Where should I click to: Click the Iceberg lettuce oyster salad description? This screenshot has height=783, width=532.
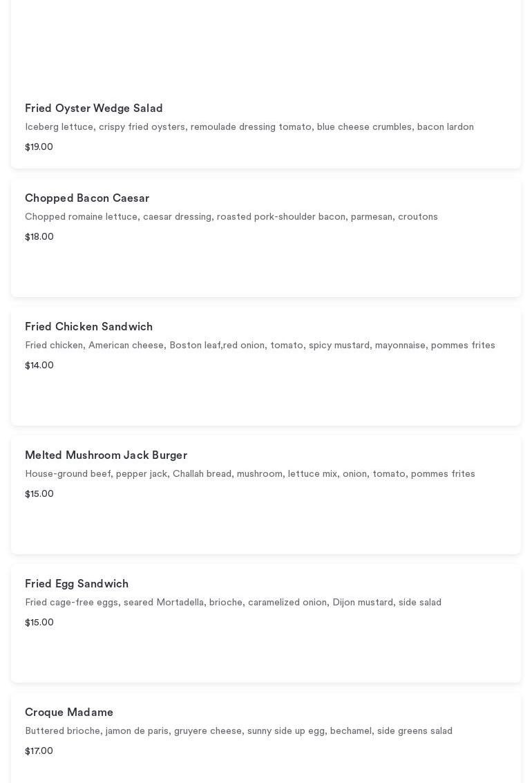click(249, 127)
